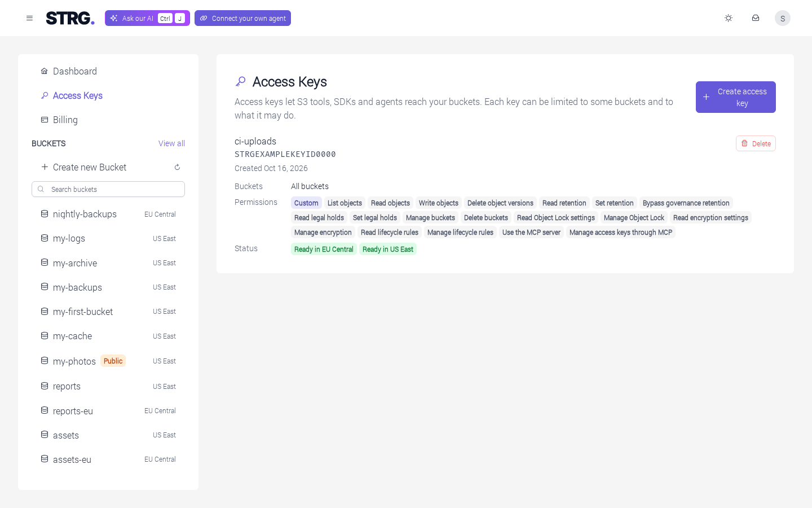Open the hamburger menu icon
The width and height of the screenshot is (812, 508).
tap(29, 18)
